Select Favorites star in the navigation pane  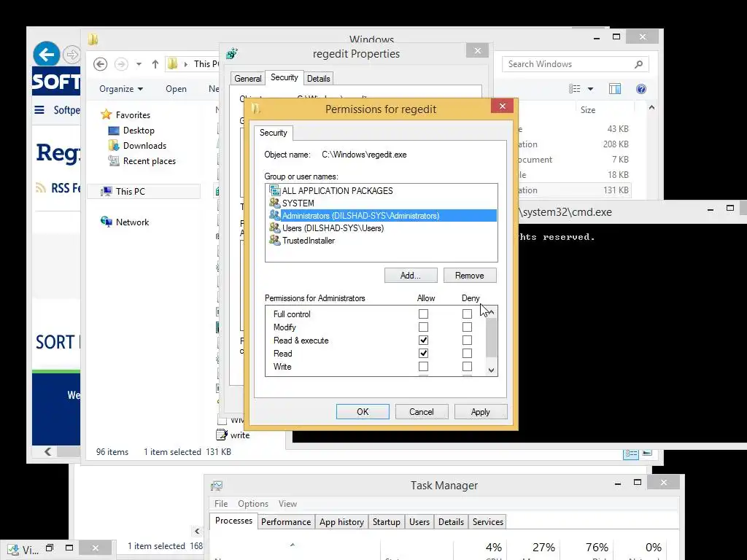tap(107, 114)
